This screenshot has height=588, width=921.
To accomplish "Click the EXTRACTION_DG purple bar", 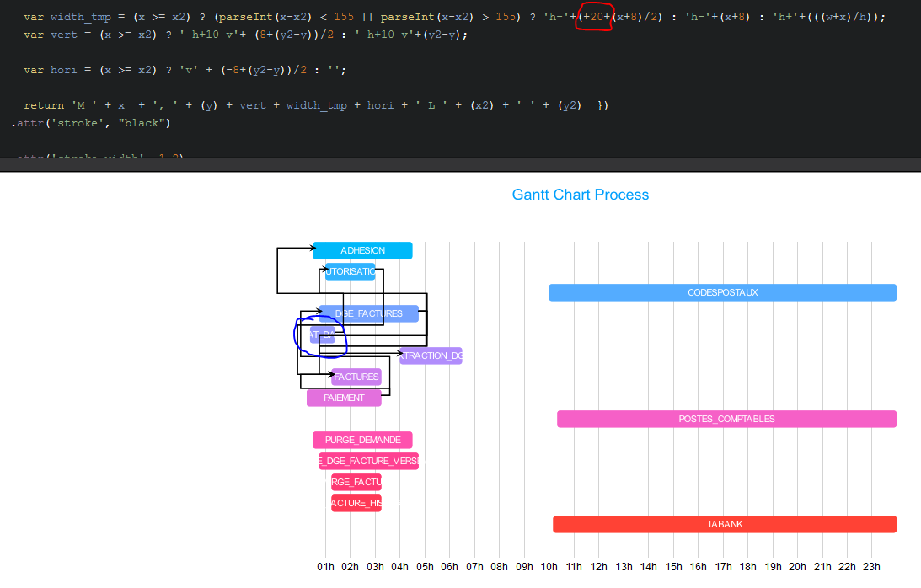I will [431, 355].
